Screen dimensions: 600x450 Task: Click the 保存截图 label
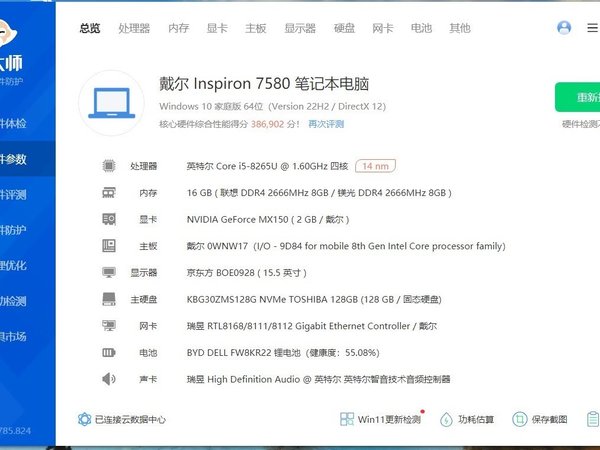549,420
